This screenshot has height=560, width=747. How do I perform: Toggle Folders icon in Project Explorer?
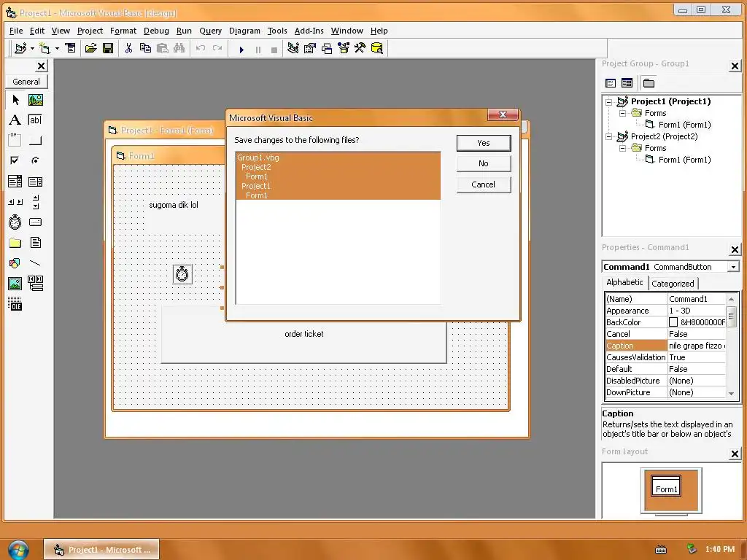649,83
